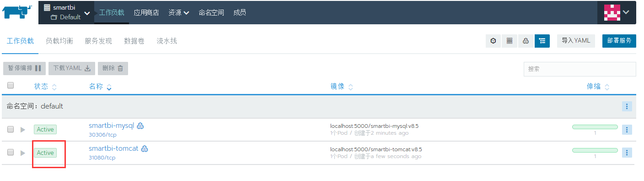The image size is (644, 181).
Task: Go to 应用商店 in the navigation
Action: click(146, 12)
